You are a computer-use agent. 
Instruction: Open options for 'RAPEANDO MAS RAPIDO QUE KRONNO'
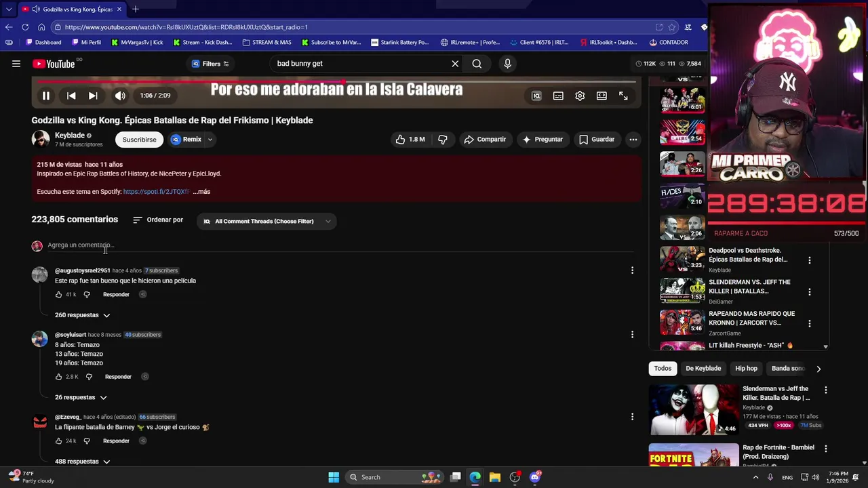coord(809,323)
